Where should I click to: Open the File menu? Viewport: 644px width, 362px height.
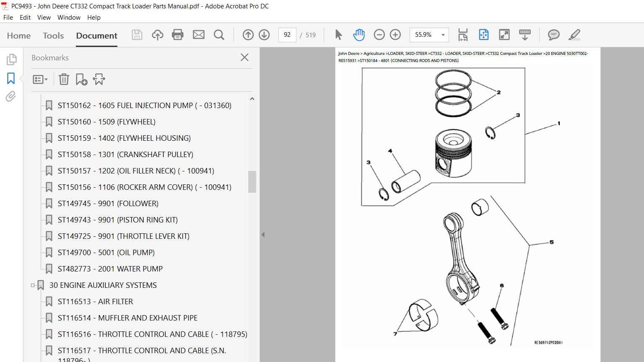click(8, 18)
